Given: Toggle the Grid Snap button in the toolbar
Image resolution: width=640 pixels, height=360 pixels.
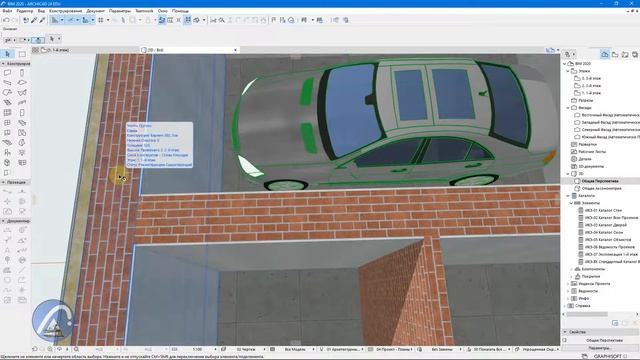Looking at the screenshot, I should [101, 20].
